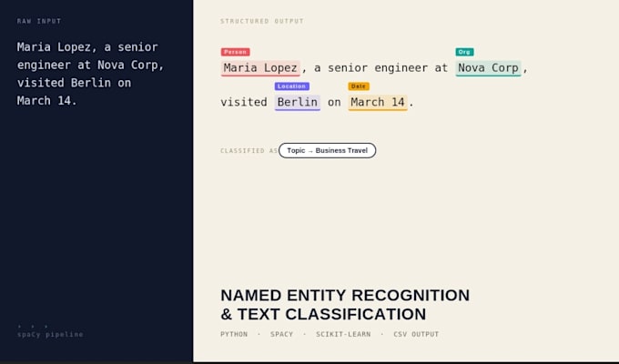Click the 'Named Entity Recognition' title
Viewport: 619px width, 364px height.
point(345,305)
